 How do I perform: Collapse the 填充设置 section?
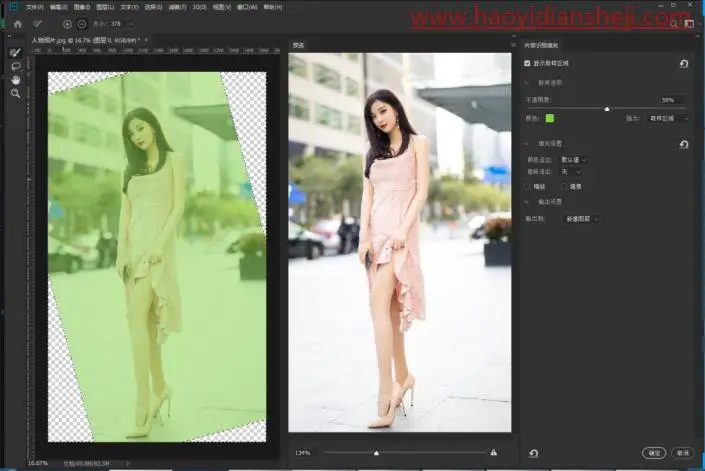click(x=527, y=144)
